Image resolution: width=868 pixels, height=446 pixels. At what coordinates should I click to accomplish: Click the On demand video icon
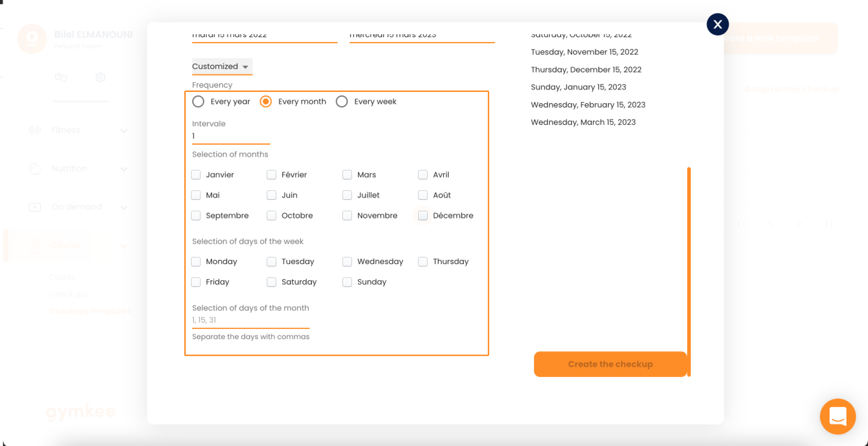(35, 207)
